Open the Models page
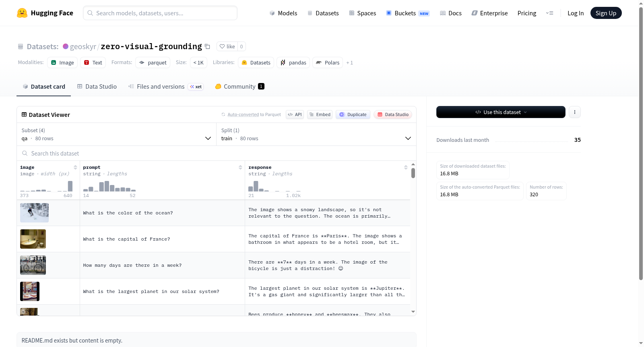Screen dimensions: 644x347 pos(283,13)
